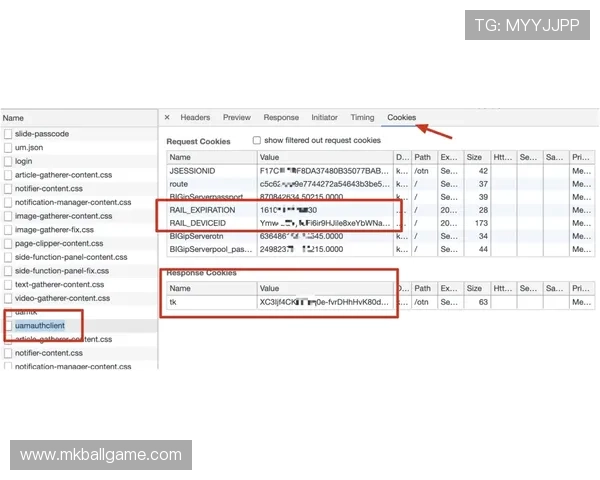Open the Response tab
600x480 pixels.
tap(281, 117)
